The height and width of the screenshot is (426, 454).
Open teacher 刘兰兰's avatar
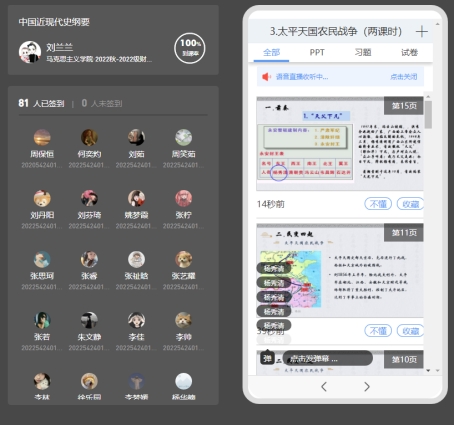30,52
